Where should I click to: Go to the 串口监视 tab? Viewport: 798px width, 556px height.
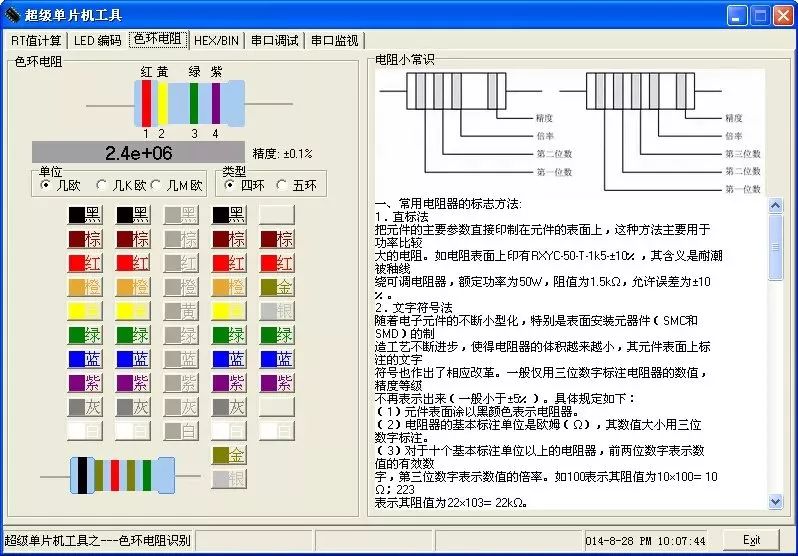[334, 40]
